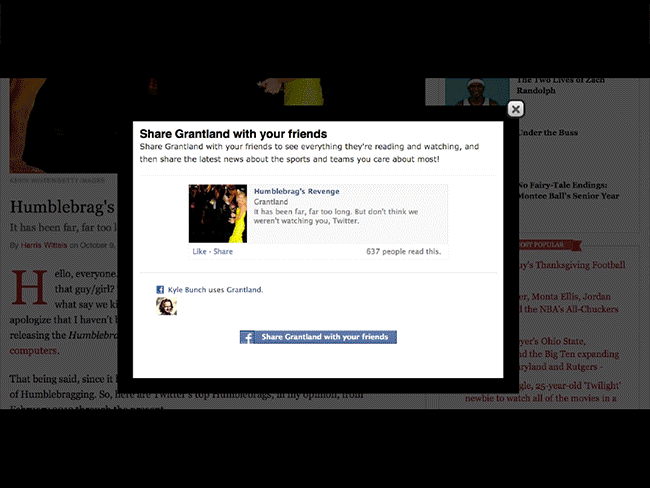Click the Like link under the preview

[198, 251]
